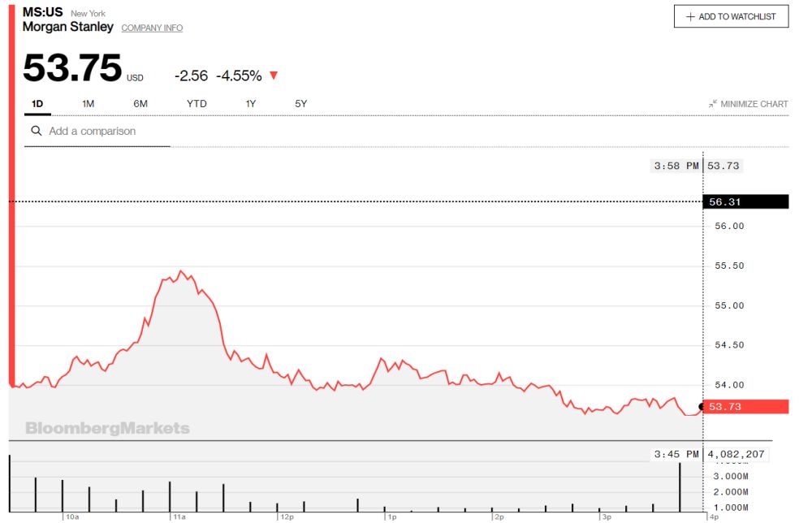Select the 1D time range tab
Image resolution: width=812 pixels, height=523 pixels.
pyautogui.click(x=37, y=104)
